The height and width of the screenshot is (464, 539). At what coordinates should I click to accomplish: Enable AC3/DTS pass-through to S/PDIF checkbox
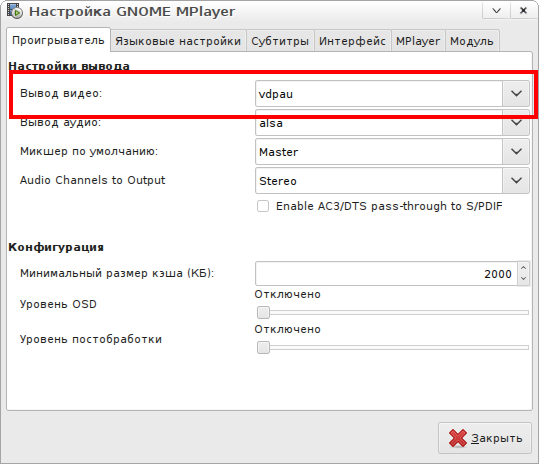(263, 206)
